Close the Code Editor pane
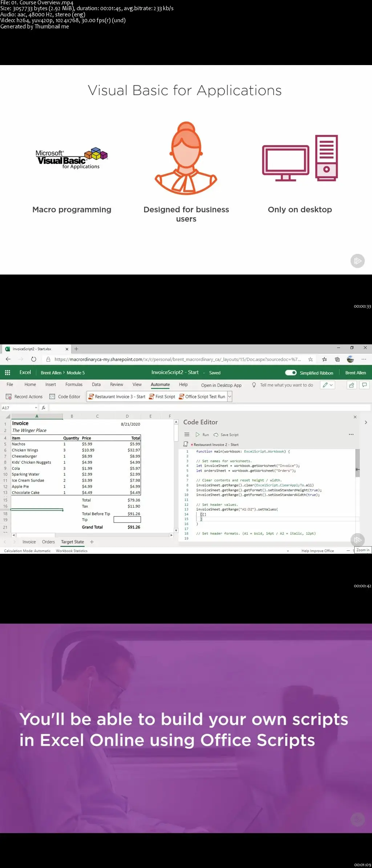Image resolution: width=372 pixels, height=868 pixels. pos(355,417)
